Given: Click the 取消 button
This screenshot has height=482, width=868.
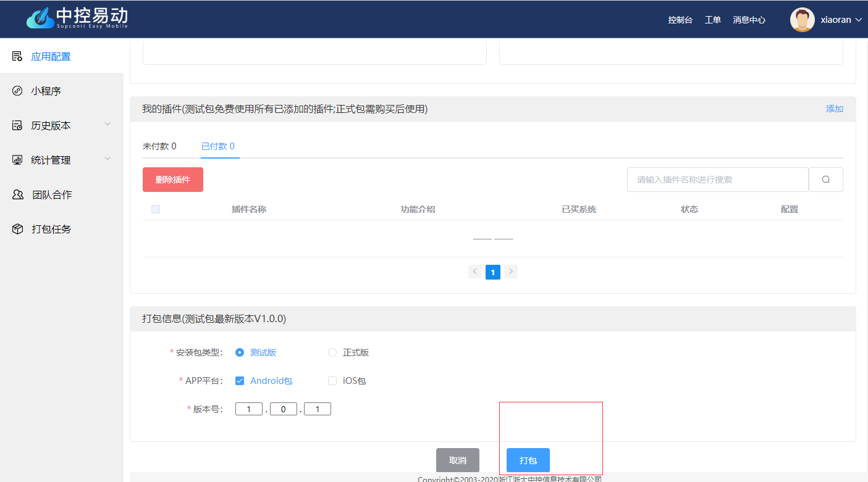Looking at the screenshot, I should (x=458, y=460).
